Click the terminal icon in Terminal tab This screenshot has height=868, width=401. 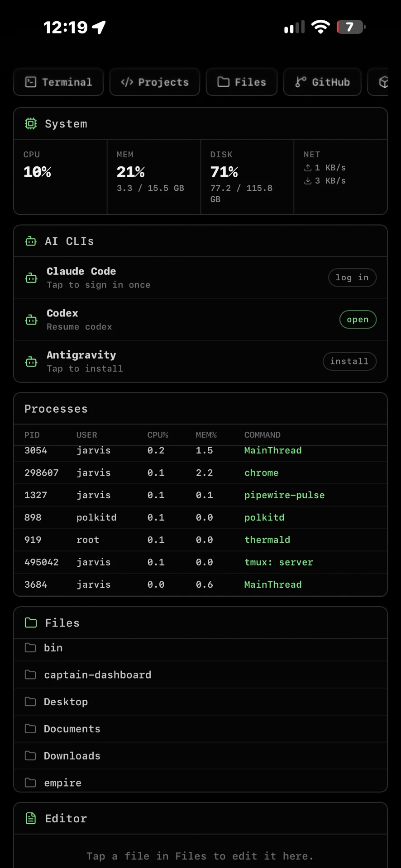[x=31, y=82]
